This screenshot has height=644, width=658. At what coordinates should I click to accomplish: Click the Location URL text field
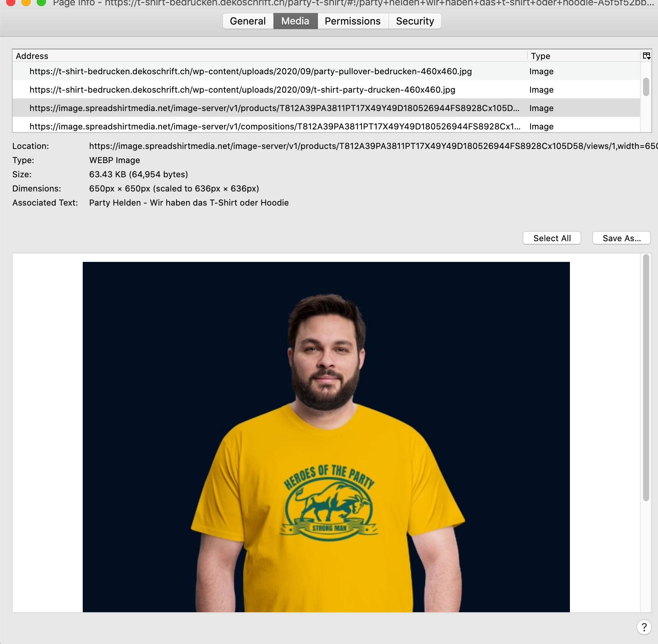pos(372,146)
